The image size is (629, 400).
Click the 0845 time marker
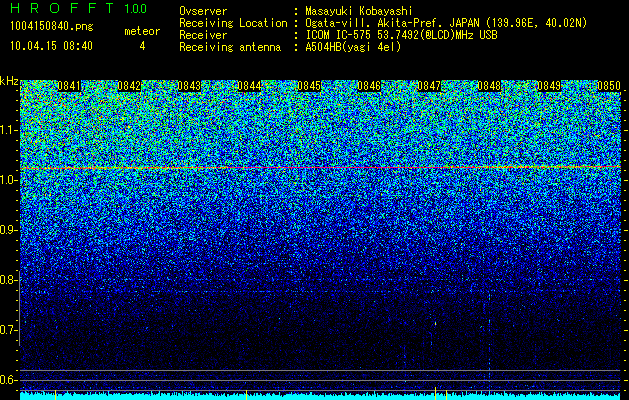pos(309,86)
